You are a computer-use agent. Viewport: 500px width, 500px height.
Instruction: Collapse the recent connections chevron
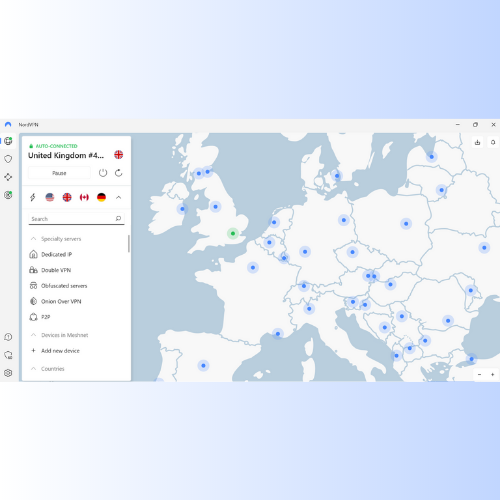pos(118,197)
